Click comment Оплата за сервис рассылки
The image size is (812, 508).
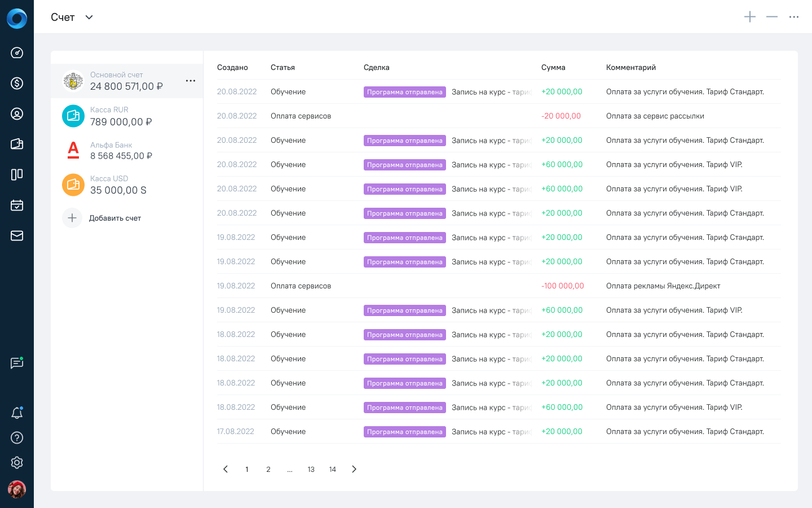[x=655, y=116]
